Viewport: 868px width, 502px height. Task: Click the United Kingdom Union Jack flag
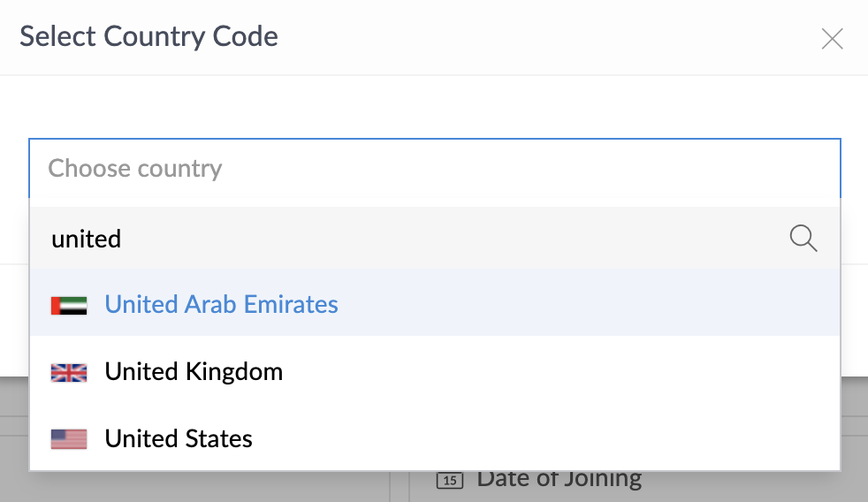(x=69, y=372)
